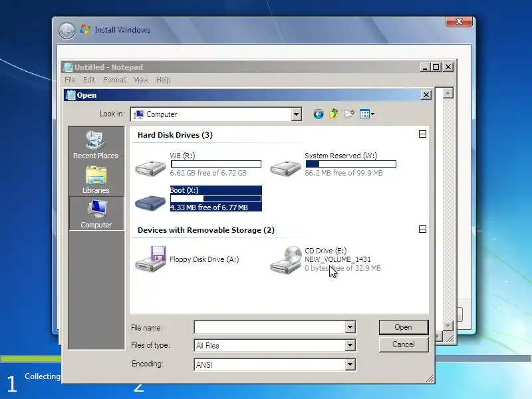
Task: Select the CD Drive (E:) icon
Action: click(x=286, y=260)
